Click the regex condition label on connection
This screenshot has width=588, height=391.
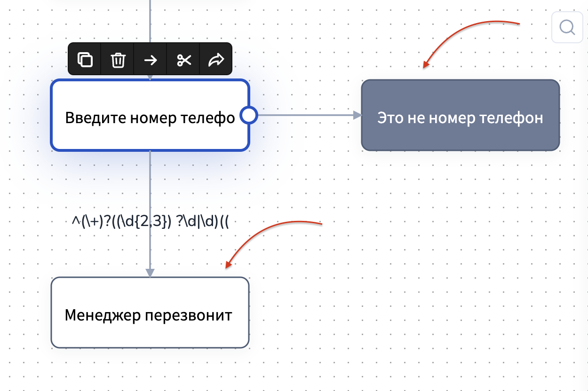tap(150, 221)
